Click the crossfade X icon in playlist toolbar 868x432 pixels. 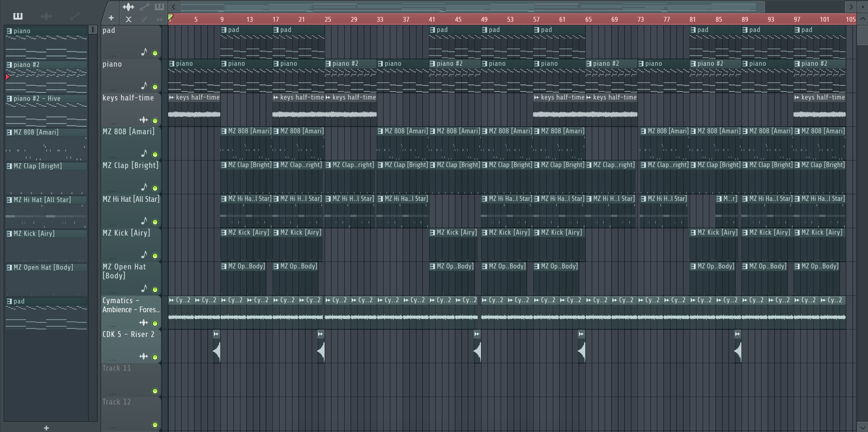click(128, 19)
